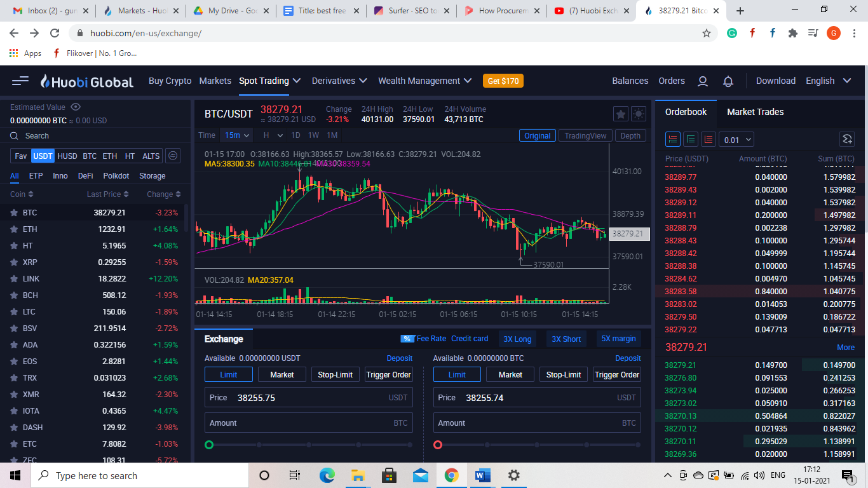Show combined buy and sell orderbook view
868x488 pixels.
pos(674,139)
